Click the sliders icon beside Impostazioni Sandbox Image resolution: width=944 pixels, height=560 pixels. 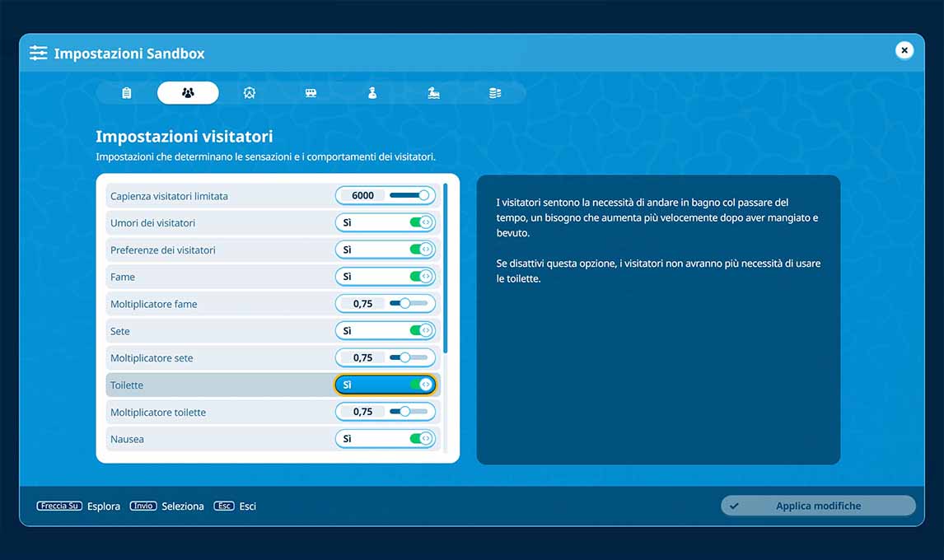click(x=38, y=54)
